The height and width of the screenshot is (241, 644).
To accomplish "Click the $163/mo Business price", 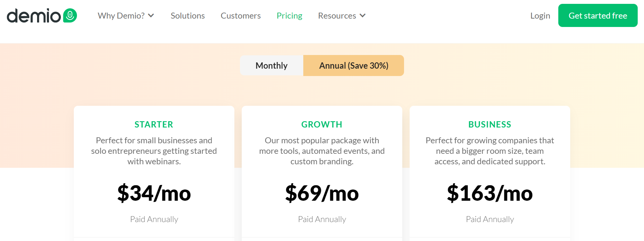I will 490,193.
